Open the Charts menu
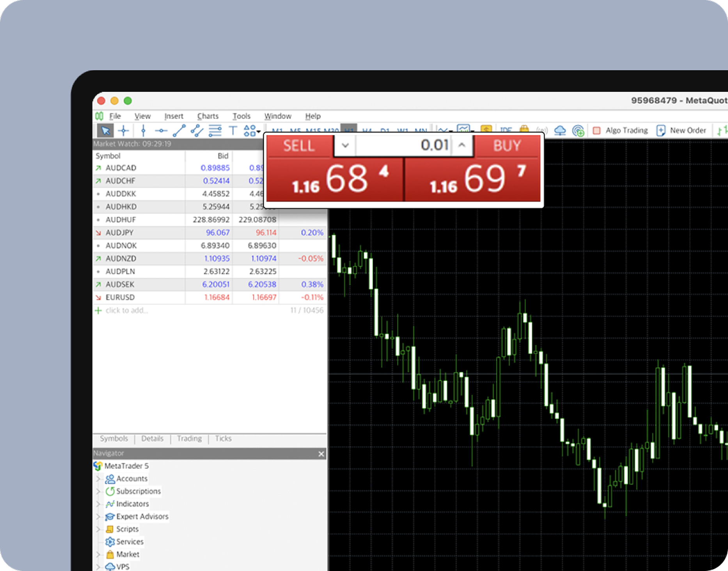 point(208,116)
